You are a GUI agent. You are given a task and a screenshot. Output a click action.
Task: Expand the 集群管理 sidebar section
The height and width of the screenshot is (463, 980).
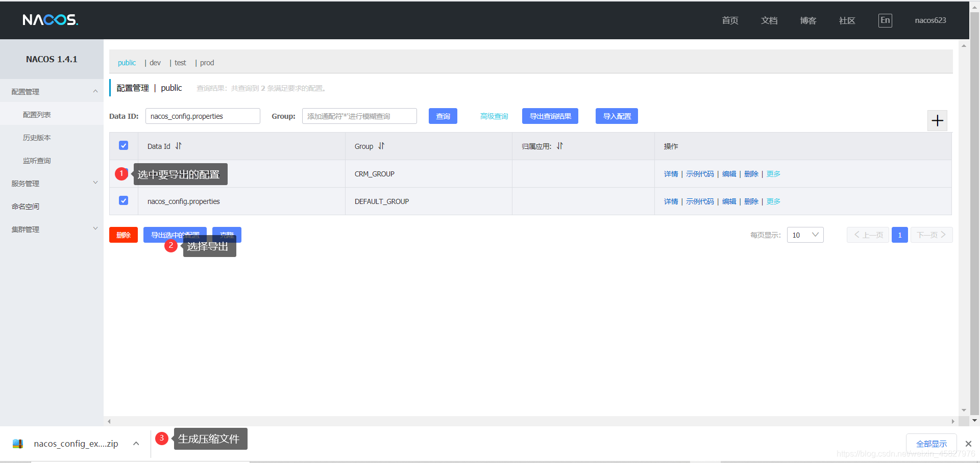coord(95,228)
